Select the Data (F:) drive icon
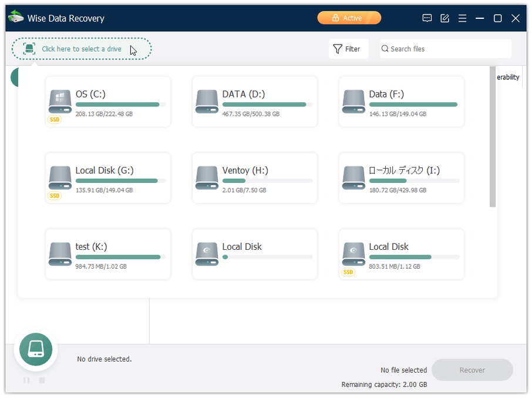Image resolution: width=532 pixels, height=398 pixels. pyautogui.click(x=353, y=102)
